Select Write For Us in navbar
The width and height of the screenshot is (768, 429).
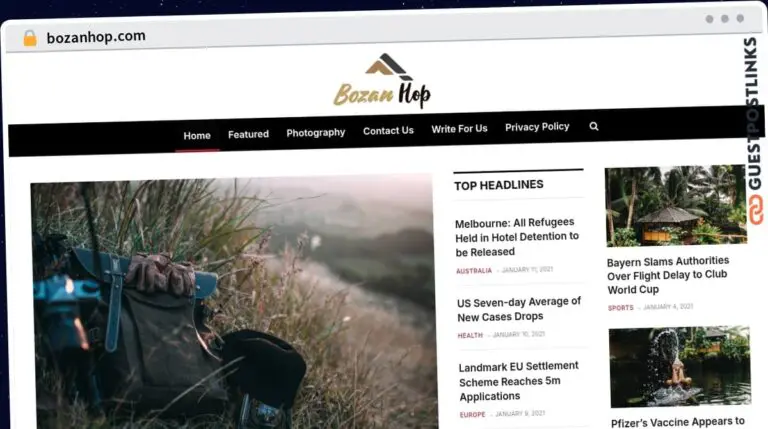(x=459, y=129)
